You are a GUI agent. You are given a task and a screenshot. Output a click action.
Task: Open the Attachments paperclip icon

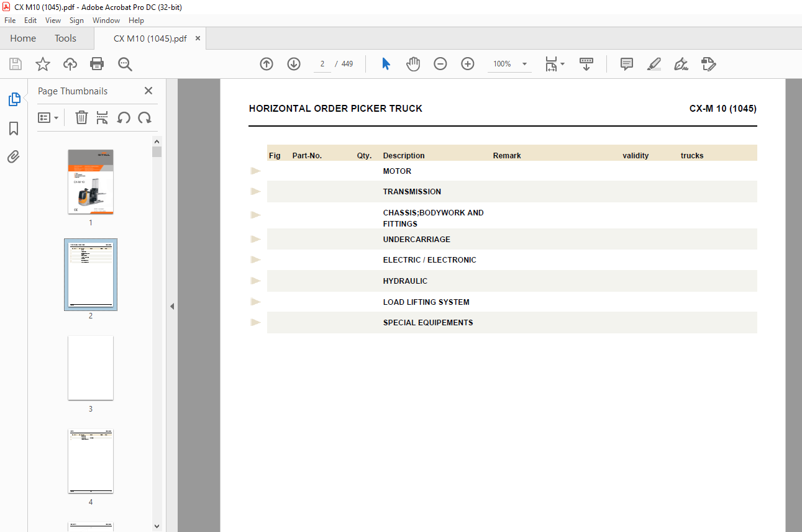[x=14, y=157]
